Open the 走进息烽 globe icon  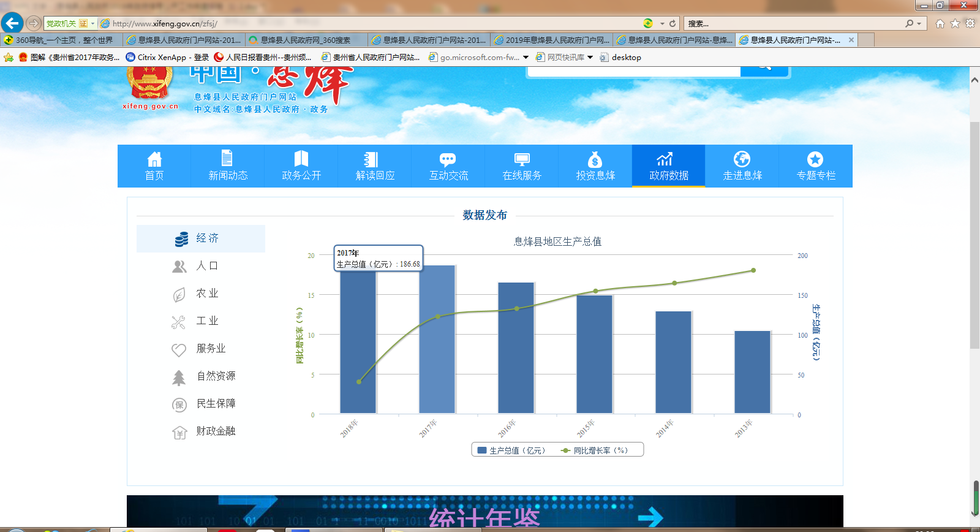(x=742, y=165)
